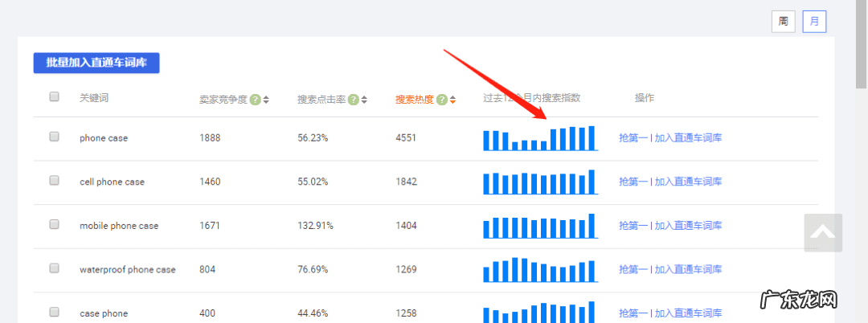Image resolution: width=868 pixels, height=323 pixels.
Task: Tick the select-all header checkbox
Action: point(55,96)
